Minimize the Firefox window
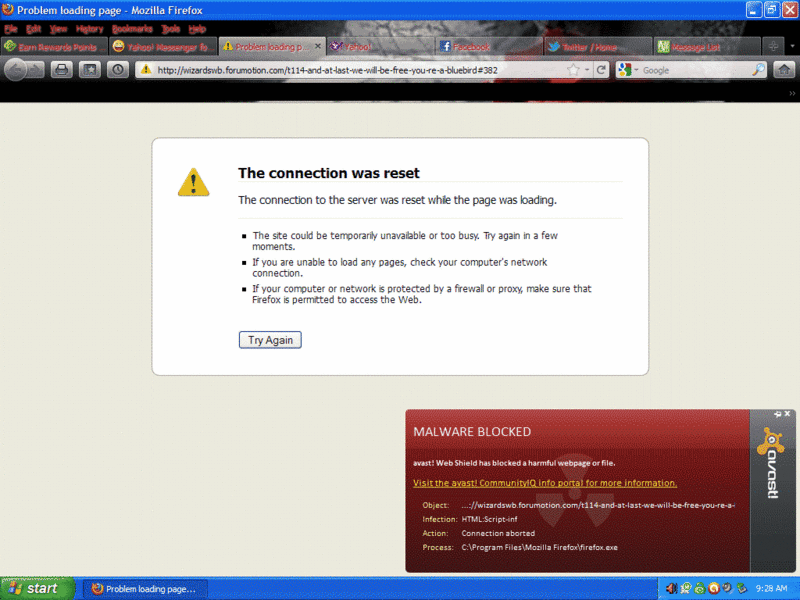Image resolution: width=800 pixels, height=600 pixels. [x=754, y=10]
